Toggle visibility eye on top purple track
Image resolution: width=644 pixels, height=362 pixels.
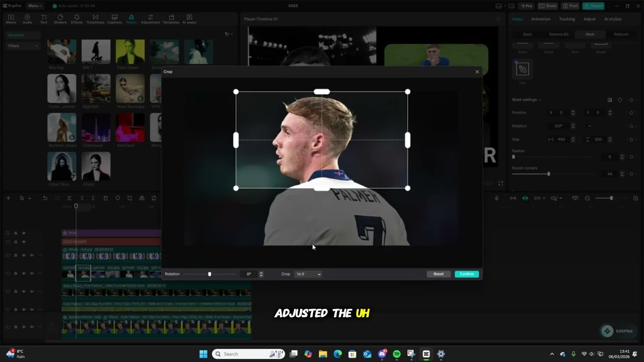tap(24, 233)
